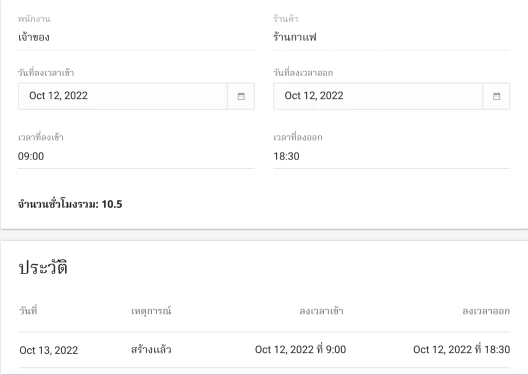This screenshot has width=528, height=375.
Task: Open calendar icon for clock-out date
Action: pyautogui.click(x=496, y=96)
